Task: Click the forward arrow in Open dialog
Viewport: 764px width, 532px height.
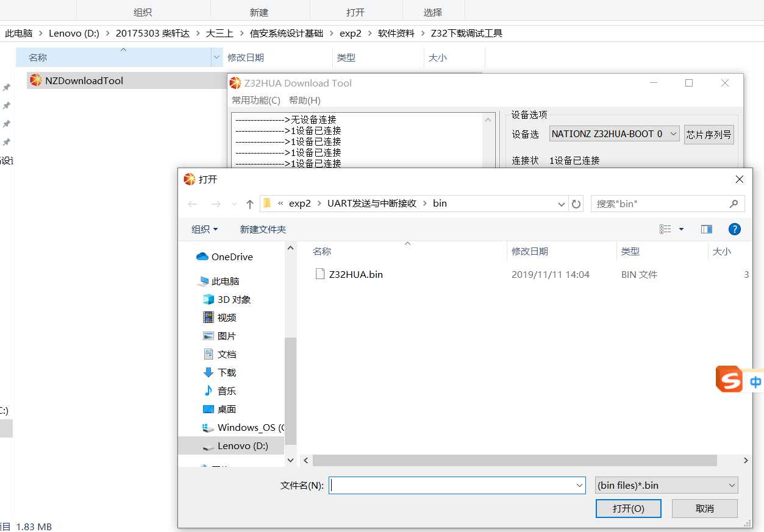Action: 215,204
